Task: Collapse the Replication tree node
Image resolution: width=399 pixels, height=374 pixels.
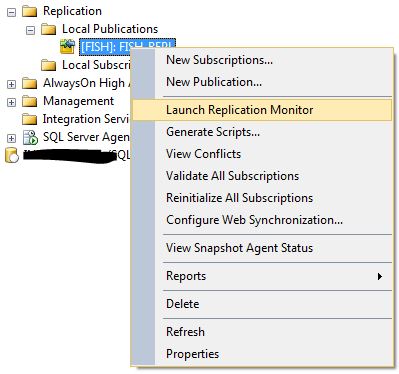Action: pos(11,12)
